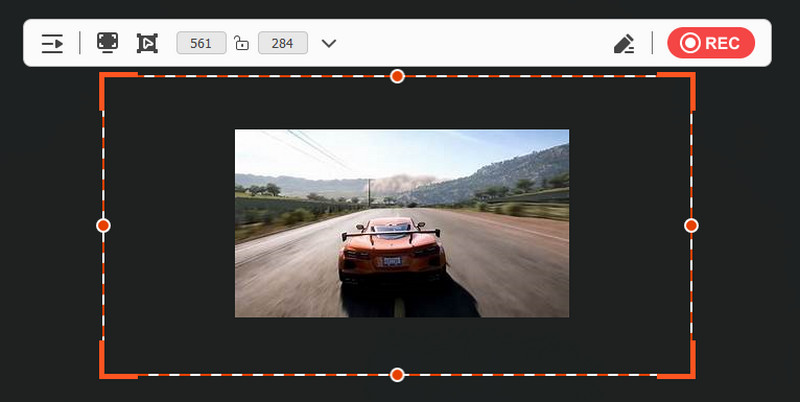This screenshot has width=800, height=402.
Task: Open the recording list menu icon
Action: 52,43
